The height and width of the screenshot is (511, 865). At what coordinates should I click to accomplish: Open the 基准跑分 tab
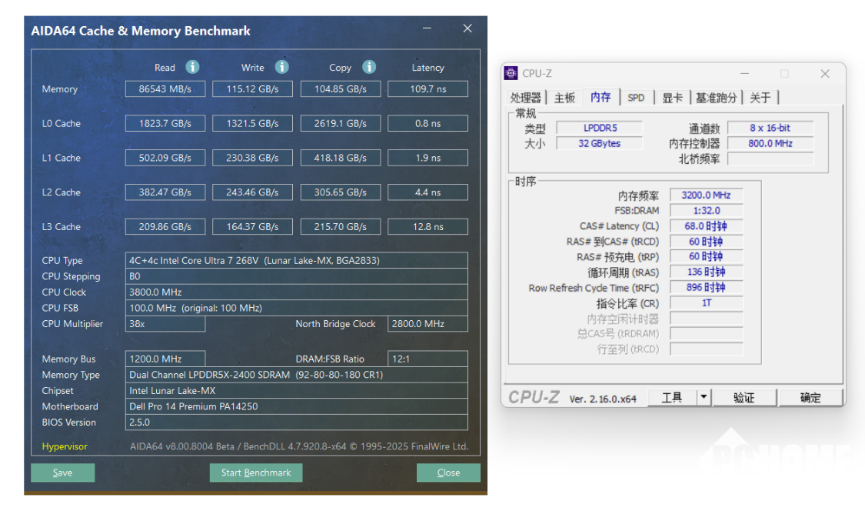[x=716, y=97]
